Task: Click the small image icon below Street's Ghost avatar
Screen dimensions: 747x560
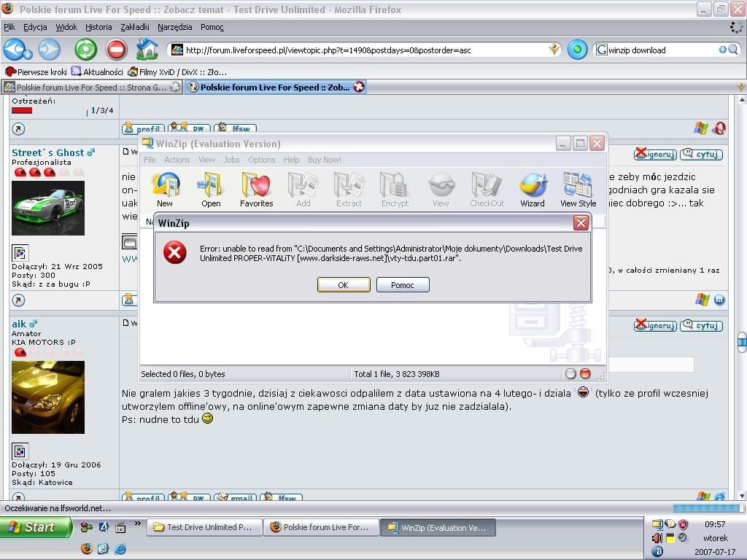Action: click(x=20, y=252)
